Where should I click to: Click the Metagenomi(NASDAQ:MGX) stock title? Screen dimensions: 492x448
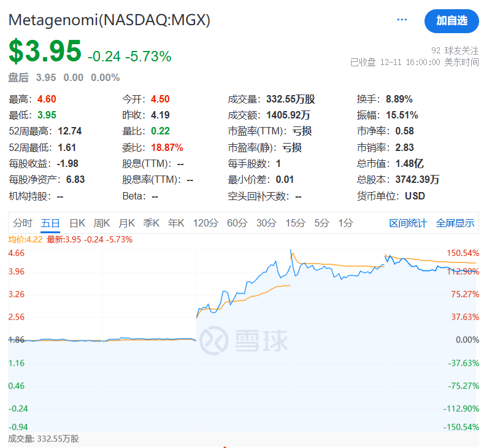point(109,20)
